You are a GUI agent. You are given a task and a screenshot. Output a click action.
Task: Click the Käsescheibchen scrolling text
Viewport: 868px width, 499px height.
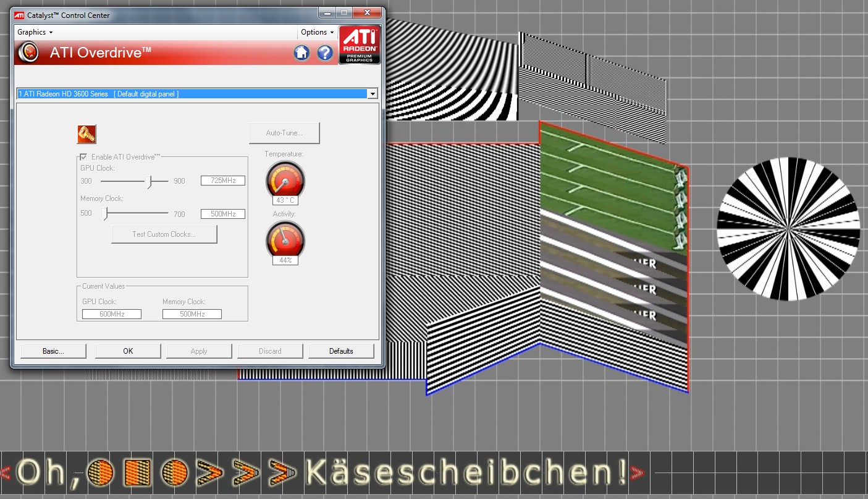click(466, 473)
